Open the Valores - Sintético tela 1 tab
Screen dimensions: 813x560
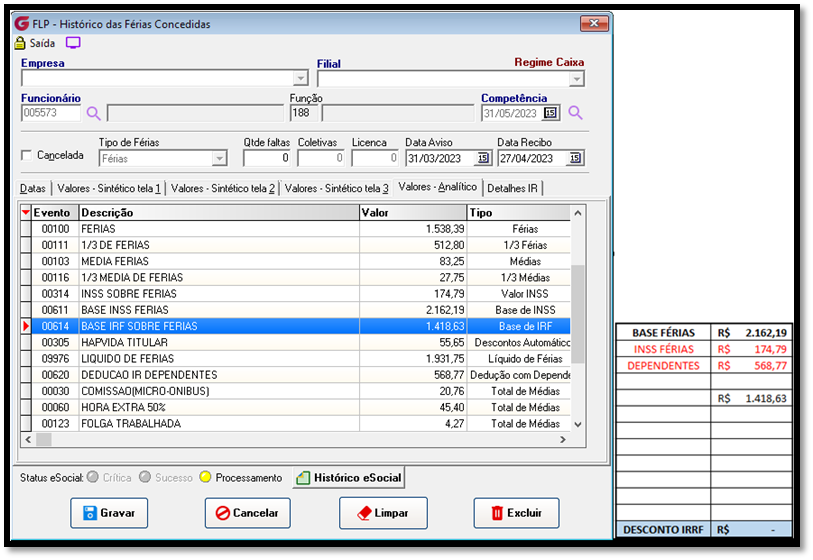tap(109, 188)
